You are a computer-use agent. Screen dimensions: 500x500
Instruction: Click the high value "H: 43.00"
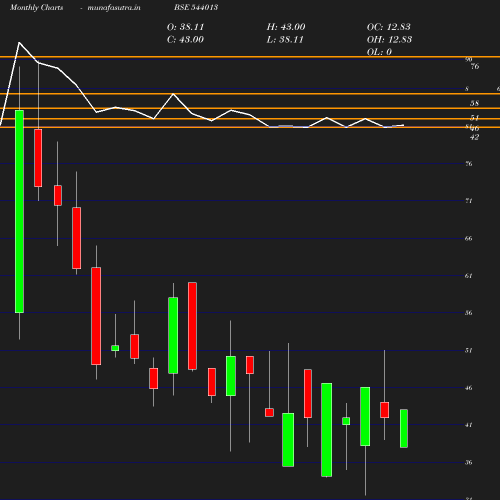[x=286, y=27]
